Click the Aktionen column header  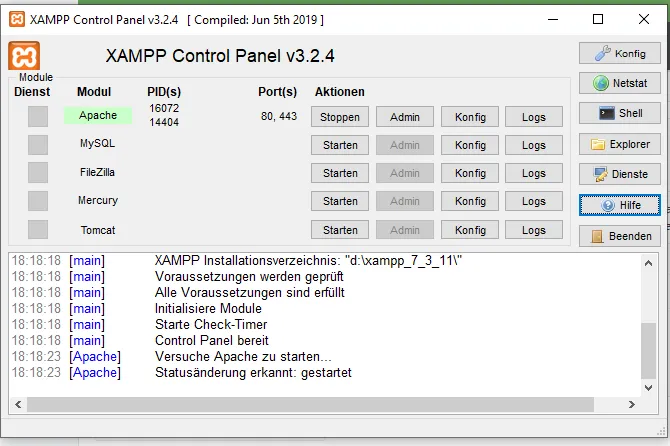point(340,91)
